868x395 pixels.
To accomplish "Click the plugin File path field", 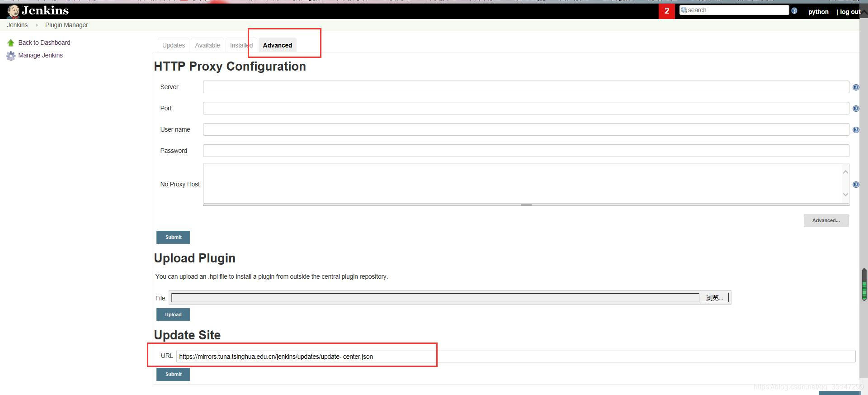I will (435, 298).
